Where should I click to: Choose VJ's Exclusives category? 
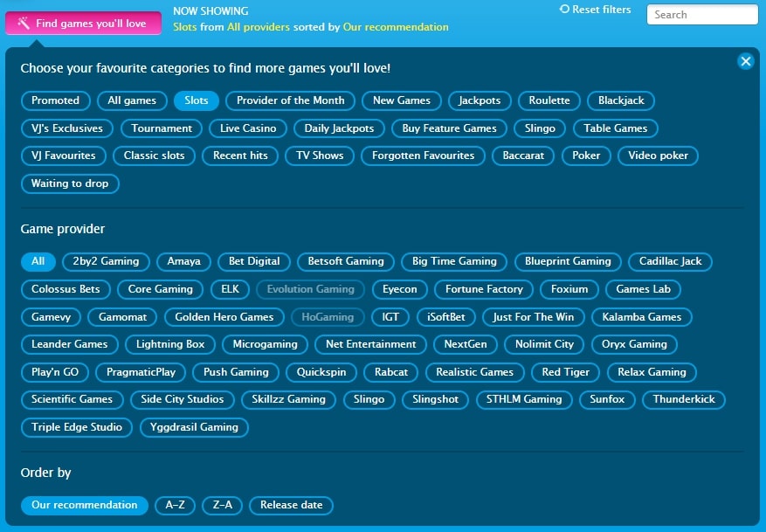tap(67, 128)
